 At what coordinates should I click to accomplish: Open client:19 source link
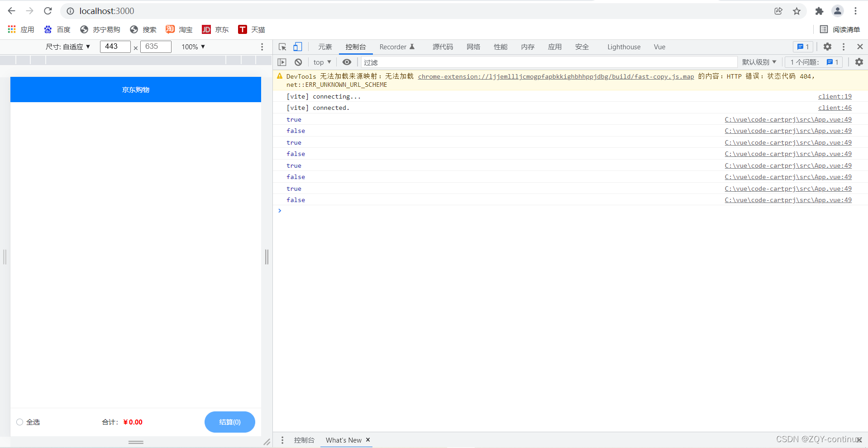coord(835,96)
